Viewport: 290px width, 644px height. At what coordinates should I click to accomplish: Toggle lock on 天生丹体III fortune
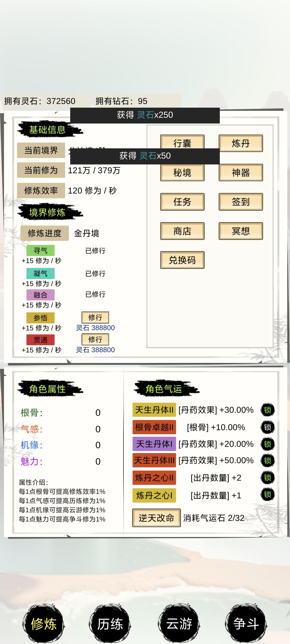[x=267, y=460]
